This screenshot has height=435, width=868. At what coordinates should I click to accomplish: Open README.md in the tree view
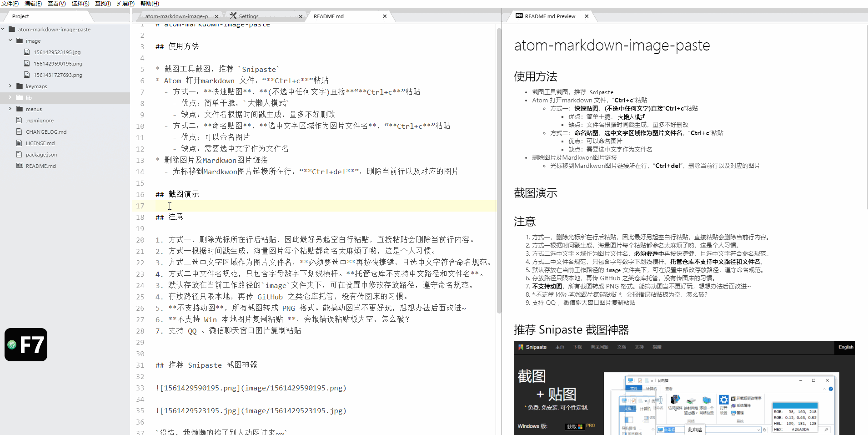click(x=41, y=166)
